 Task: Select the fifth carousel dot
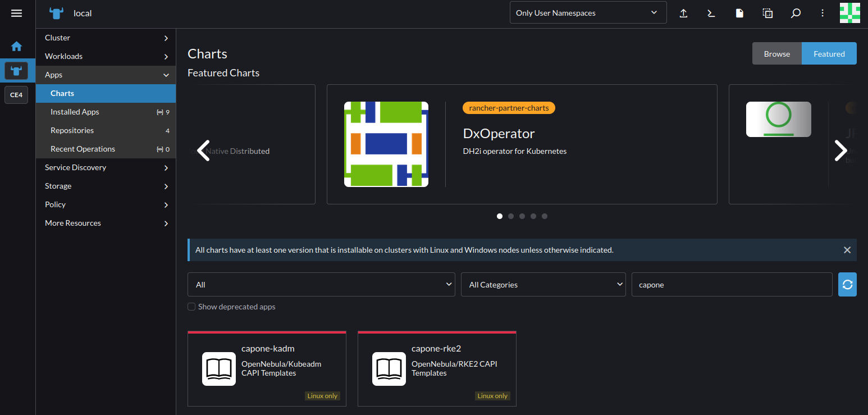(545, 216)
